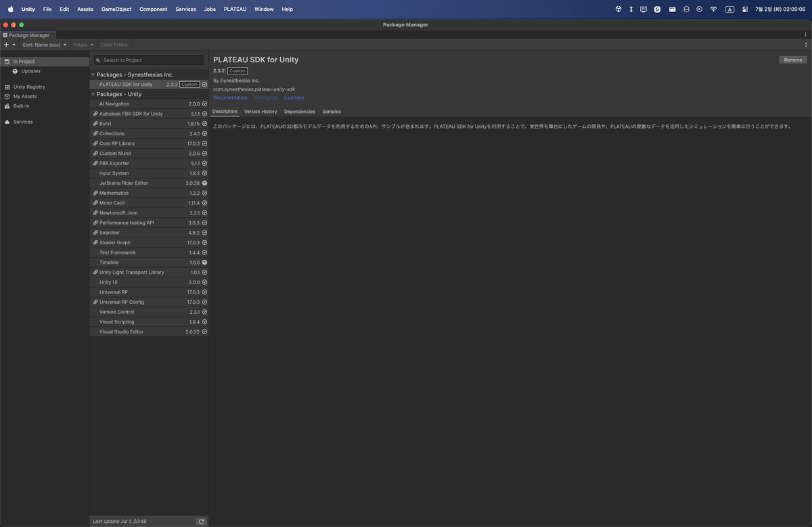Click checkmark status icon next to Input System
This screenshot has width=812, height=527.
(204, 173)
